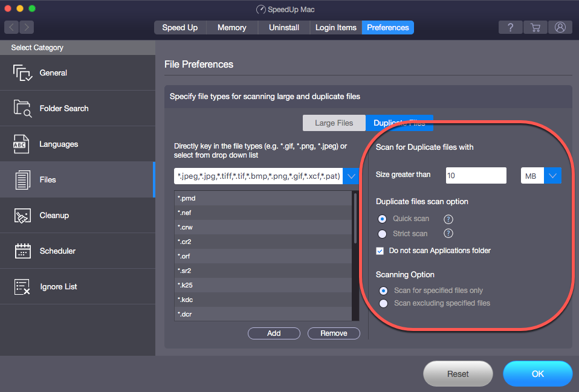The height and width of the screenshot is (392, 579).
Task: Click the General category icon
Action: (22, 72)
